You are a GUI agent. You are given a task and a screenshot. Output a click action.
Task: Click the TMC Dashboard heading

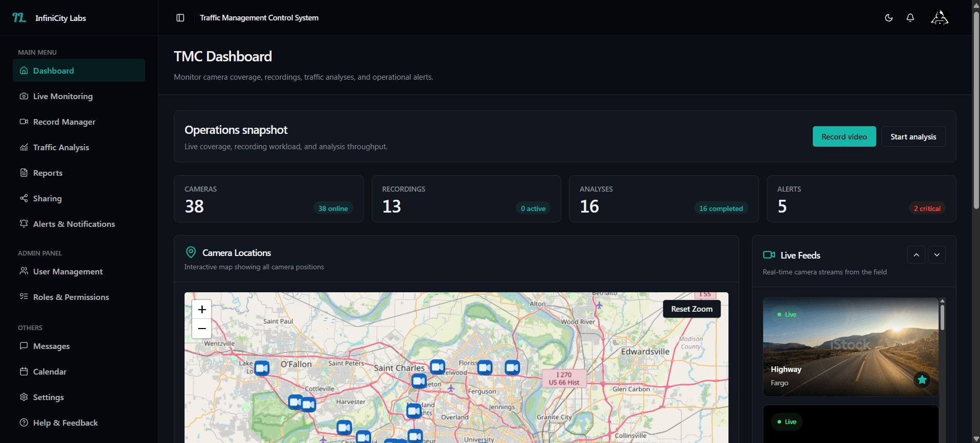tap(223, 56)
